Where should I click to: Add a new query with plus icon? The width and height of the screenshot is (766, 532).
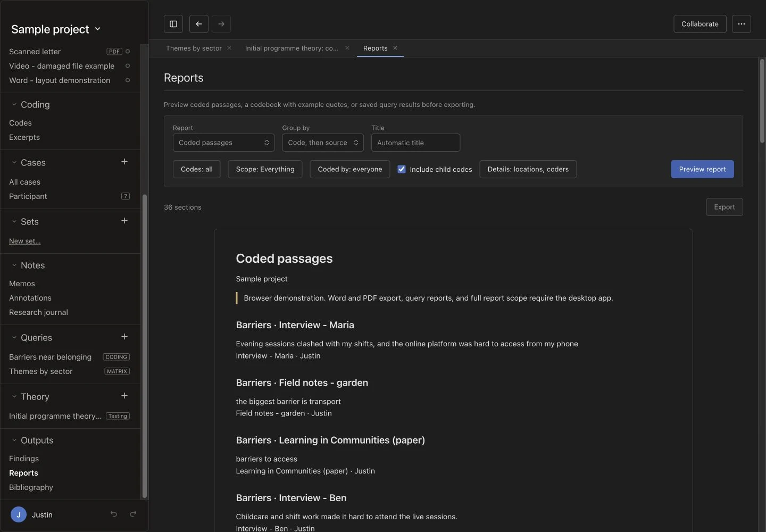124,337
